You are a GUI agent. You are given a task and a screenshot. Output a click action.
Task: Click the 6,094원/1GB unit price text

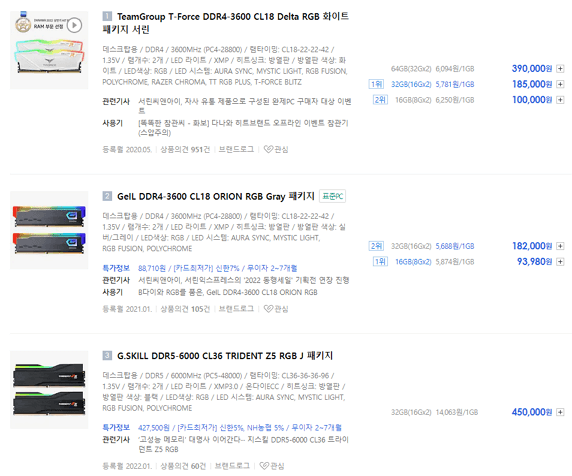point(455,69)
